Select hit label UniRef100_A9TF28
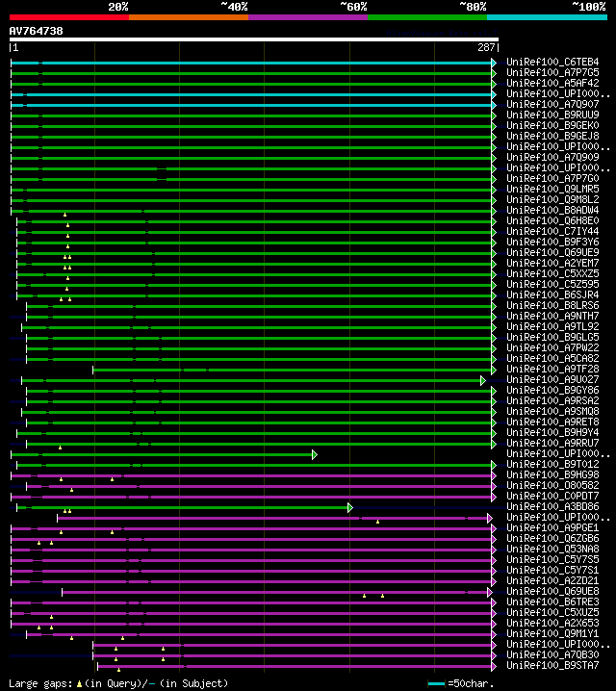The width and height of the screenshot is (616, 691). [x=552, y=369]
